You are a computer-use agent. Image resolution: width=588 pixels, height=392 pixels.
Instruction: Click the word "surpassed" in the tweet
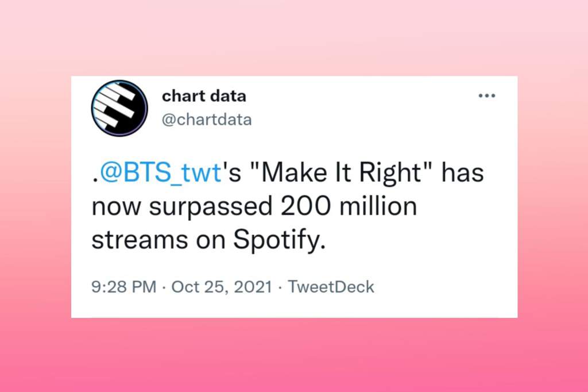point(211,207)
